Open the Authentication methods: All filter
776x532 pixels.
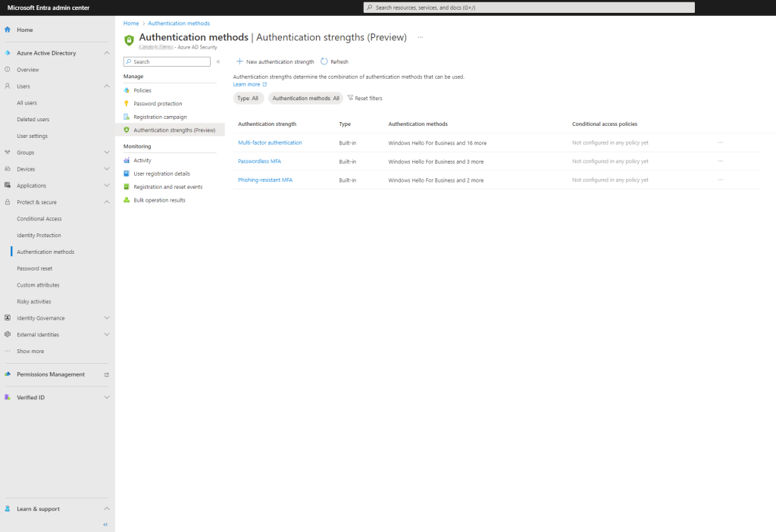pos(306,98)
